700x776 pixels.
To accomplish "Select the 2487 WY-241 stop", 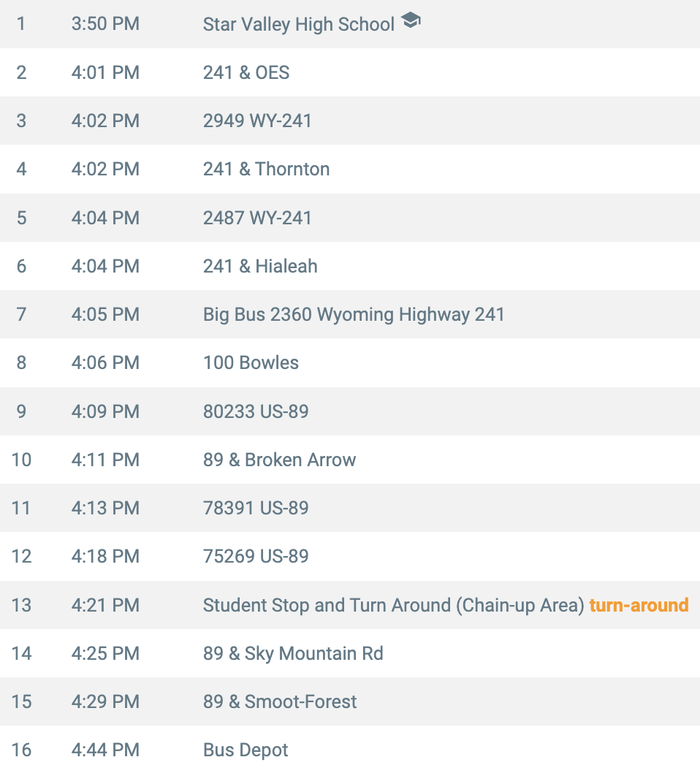I will pyautogui.click(x=257, y=218).
